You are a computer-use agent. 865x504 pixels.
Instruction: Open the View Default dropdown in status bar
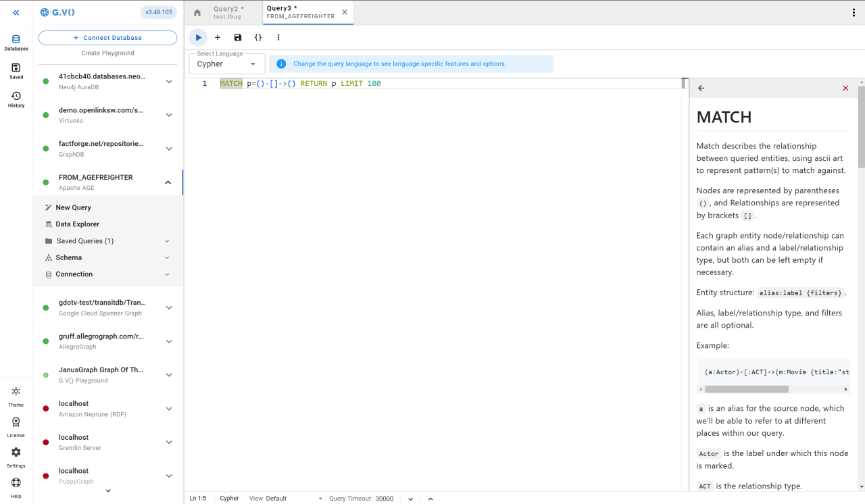(x=294, y=499)
